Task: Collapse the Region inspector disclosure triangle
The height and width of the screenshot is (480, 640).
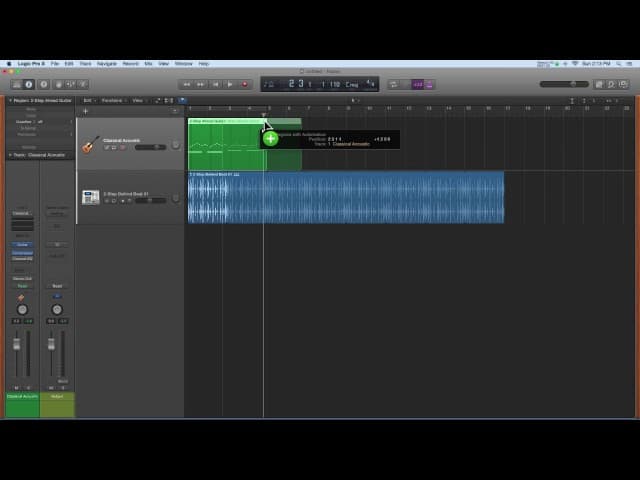Action: pos(10,100)
